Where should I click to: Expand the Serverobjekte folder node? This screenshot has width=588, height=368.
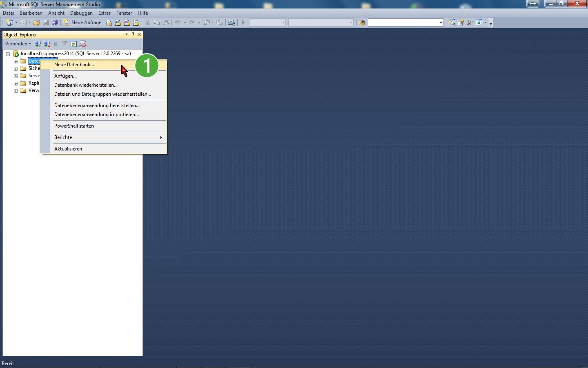(16, 76)
